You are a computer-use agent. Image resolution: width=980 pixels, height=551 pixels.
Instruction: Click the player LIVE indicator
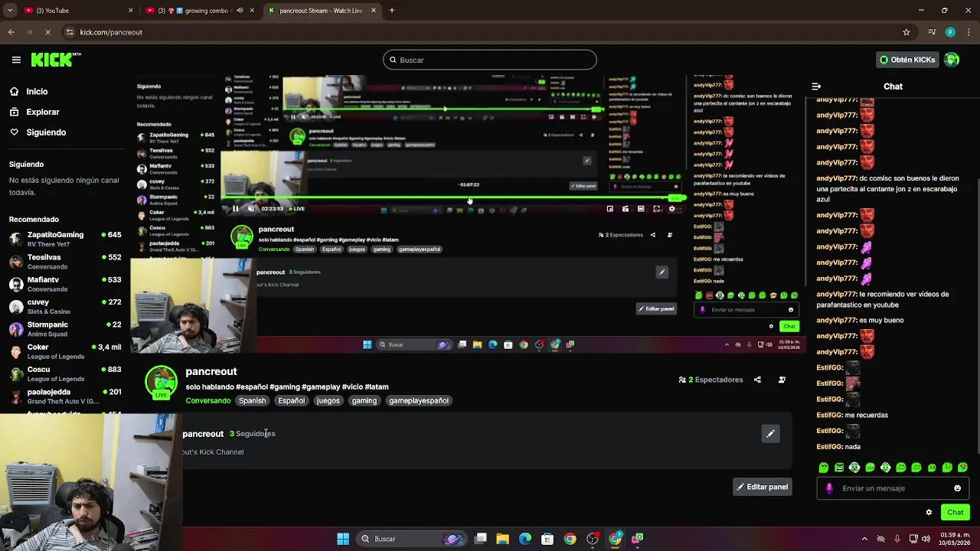(296, 208)
